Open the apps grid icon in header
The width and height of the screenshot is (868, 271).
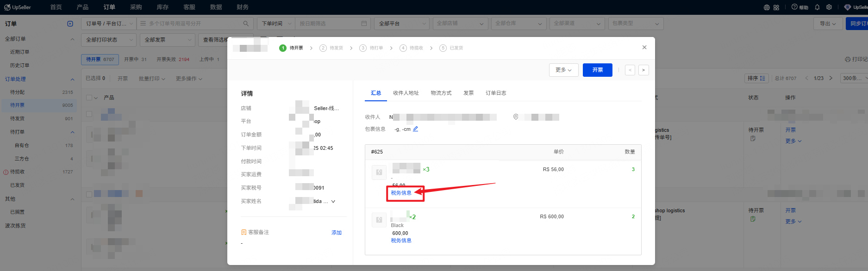click(776, 7)
